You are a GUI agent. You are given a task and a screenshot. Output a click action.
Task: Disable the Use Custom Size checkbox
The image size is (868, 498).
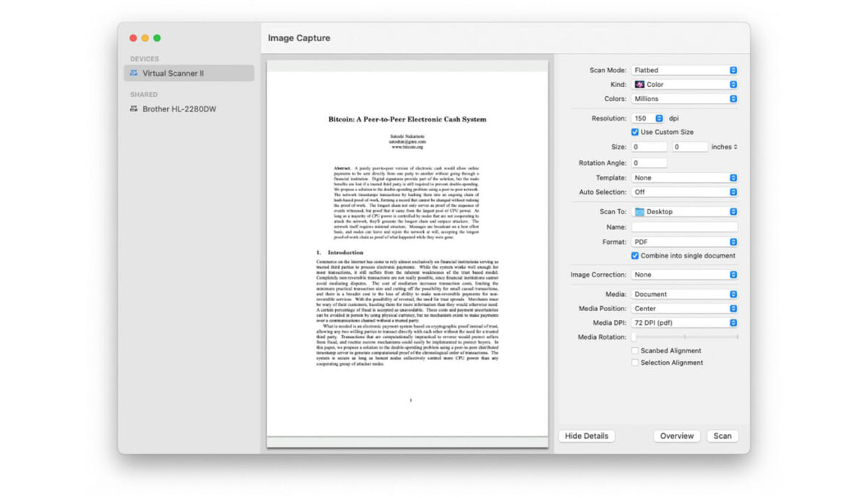(635, 132)
